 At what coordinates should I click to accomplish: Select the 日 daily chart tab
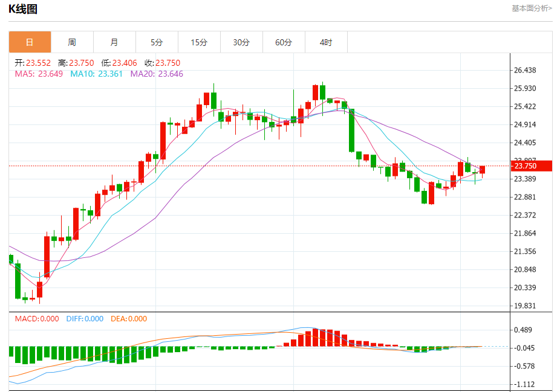coord(30,42)
